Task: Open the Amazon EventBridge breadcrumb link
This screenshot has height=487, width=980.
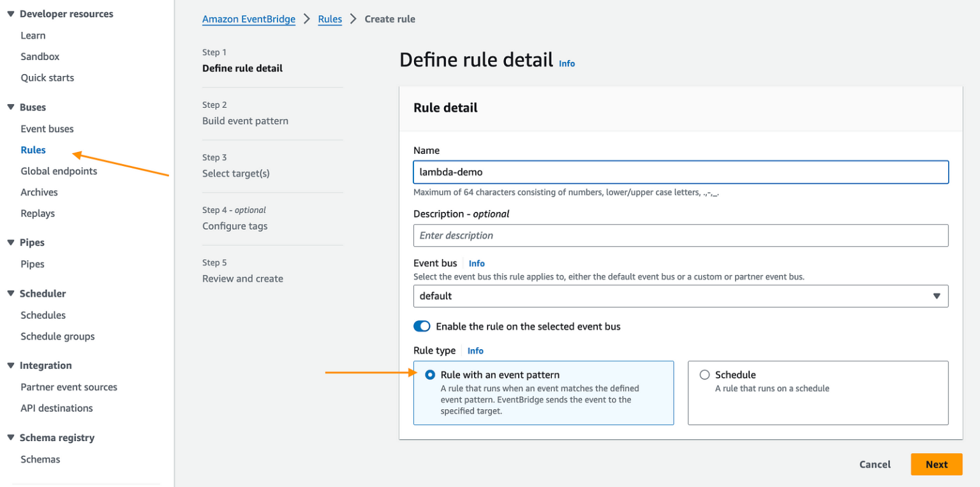Action: [x=248, y=19]
